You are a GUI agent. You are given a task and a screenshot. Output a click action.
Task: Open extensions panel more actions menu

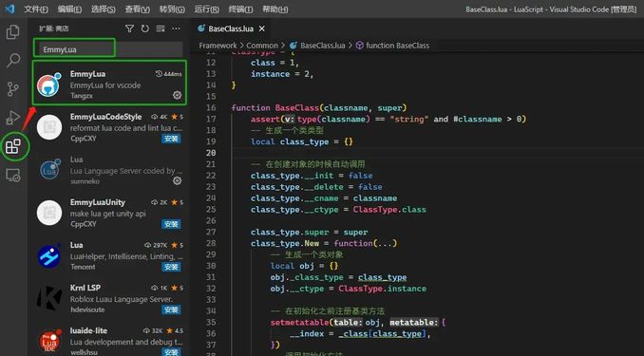176,28
